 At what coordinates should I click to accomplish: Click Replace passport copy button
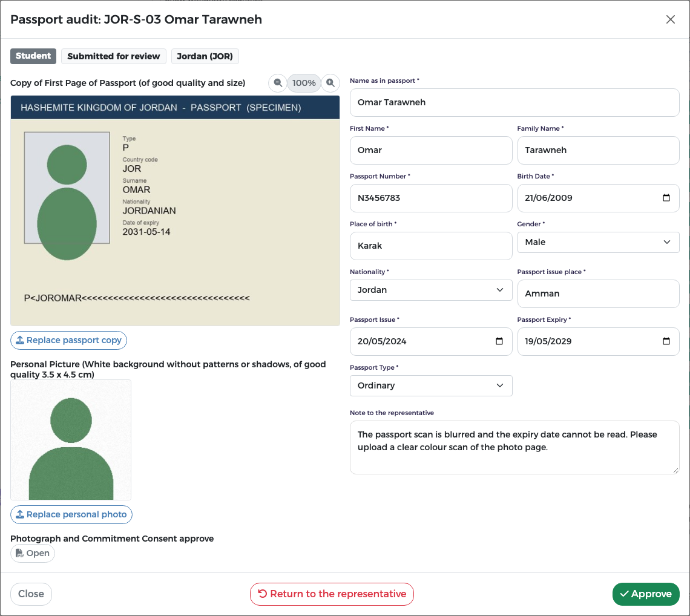click(x=68, y=341)
